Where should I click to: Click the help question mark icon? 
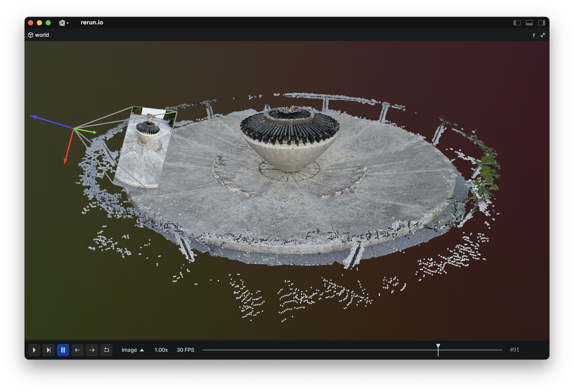pyautogui.click(x=534, y=35)
